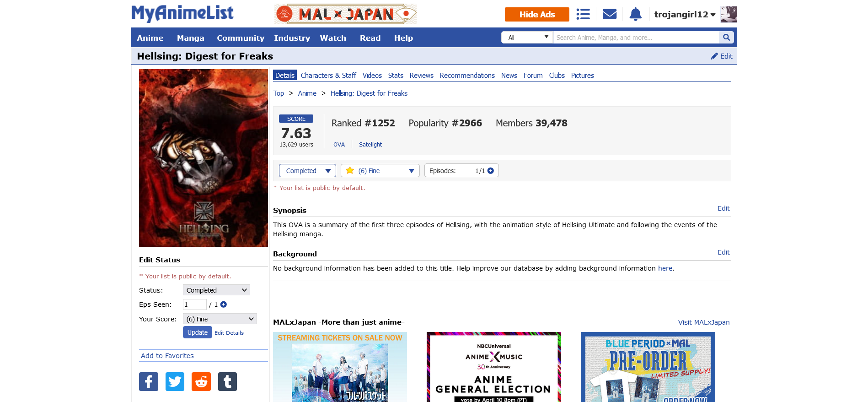
Task: Check notifications with the bell icon
Action: click(635, 14)
